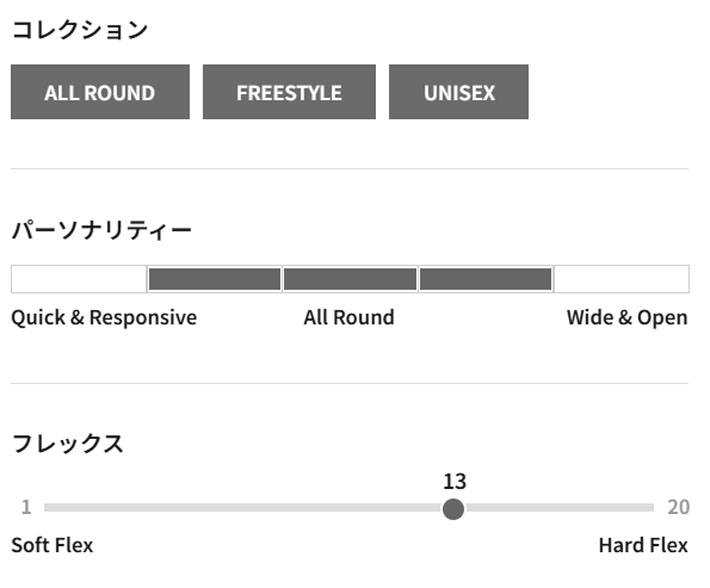The height and width of the screenshot is (588, 710).
Task: Click the flex value 13 above slider
Action: pos(454,481)
